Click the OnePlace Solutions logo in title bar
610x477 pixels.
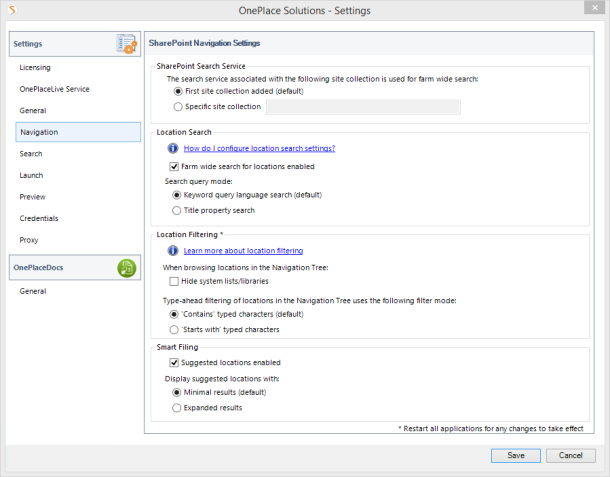[x=12, y=10]
